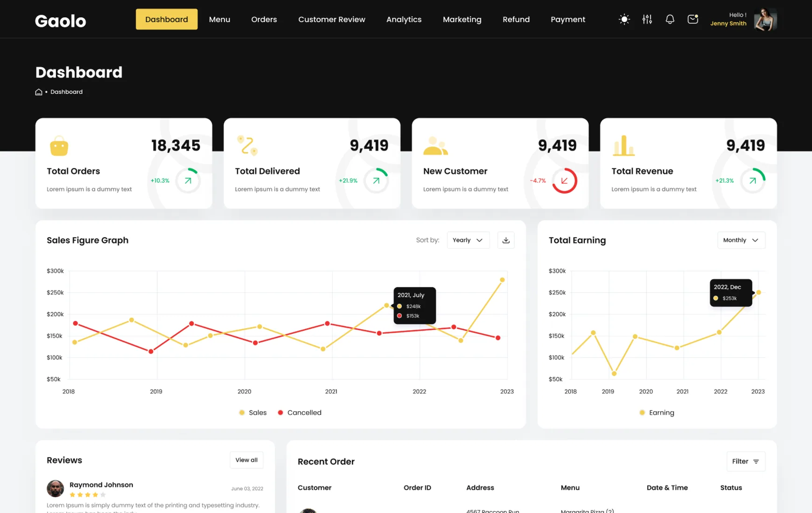Toggle Cancelled series in legend

click(300, 413)
